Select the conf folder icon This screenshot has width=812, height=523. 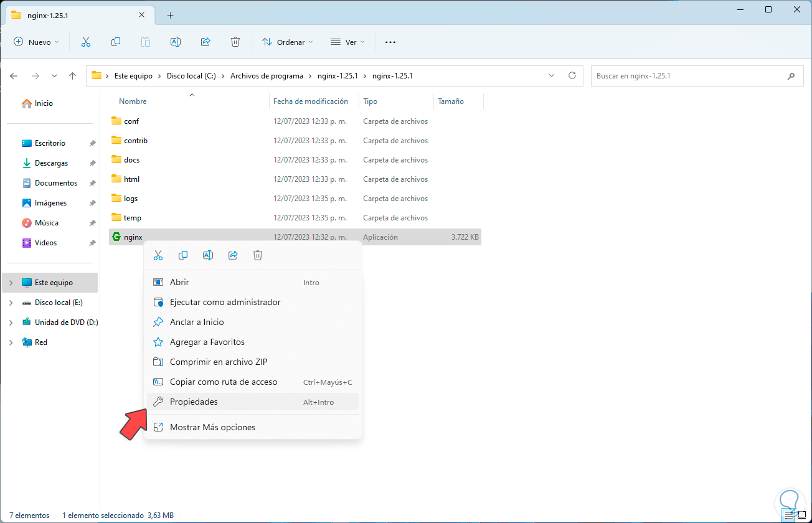point(116,121)
